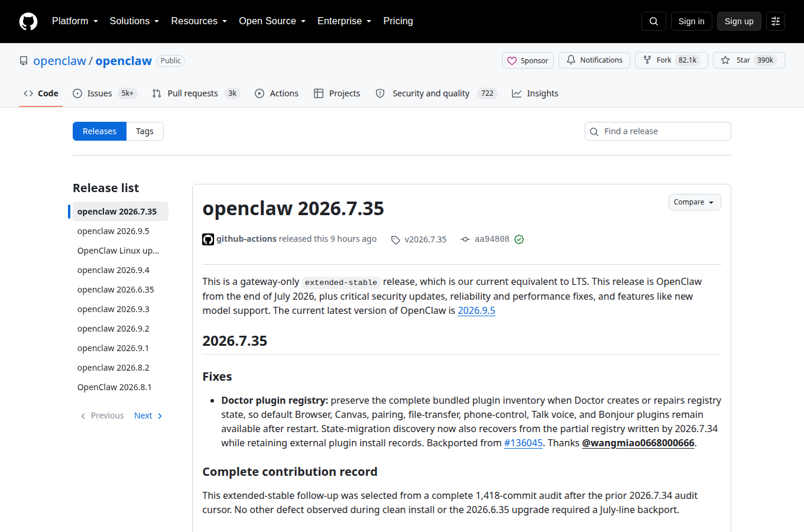This screenshot has height=532, width=804.
Task: Click the Notifications button
Action: (x=594, y=60)
